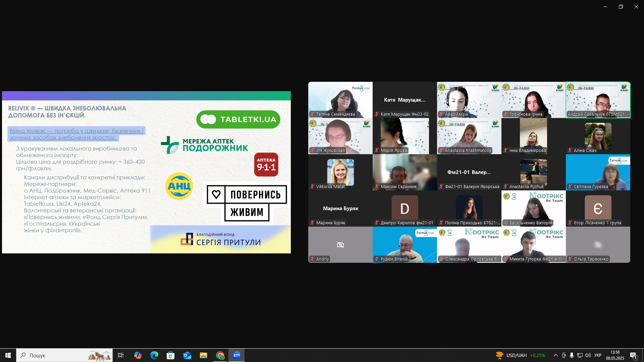The width and height of the screenshot is (644, 362).
Task: Click the microphone tray icon
Action: click(572, 355)
